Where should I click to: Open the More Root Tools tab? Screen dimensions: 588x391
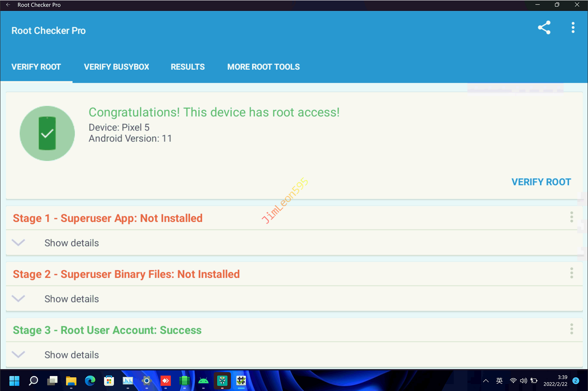tap(263, 67)
